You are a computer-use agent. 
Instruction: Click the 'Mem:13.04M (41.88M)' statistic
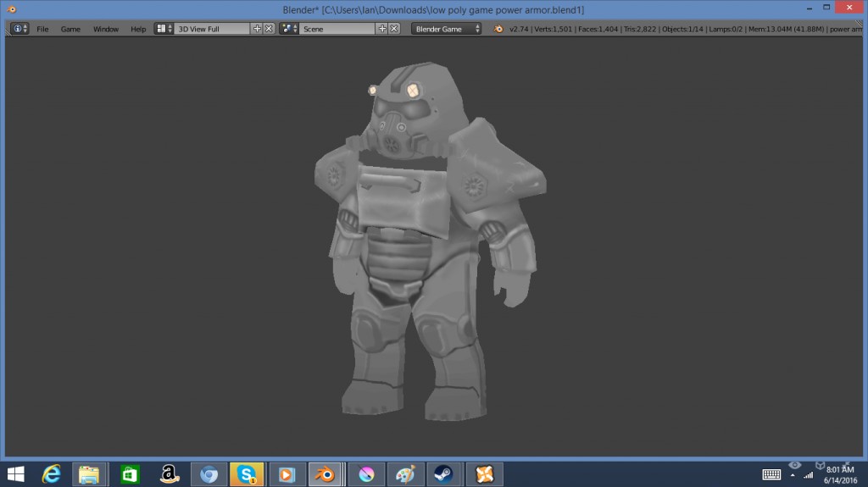pos(786,29)
